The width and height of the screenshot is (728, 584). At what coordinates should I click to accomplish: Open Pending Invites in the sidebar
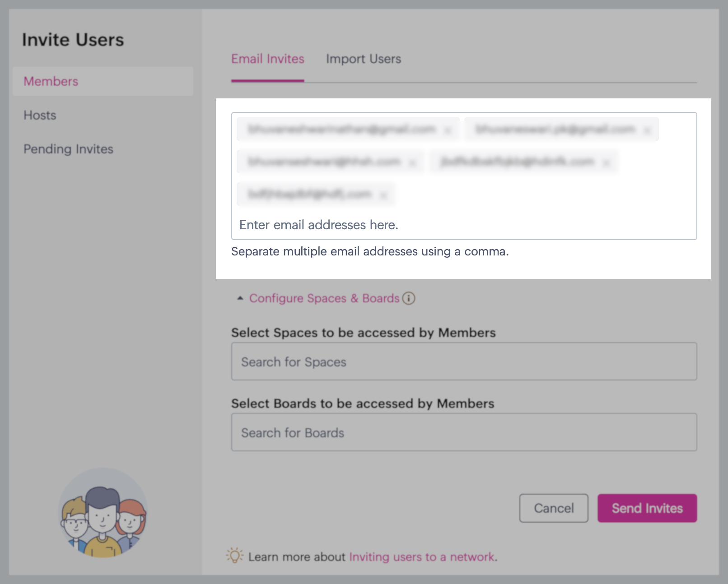tap(68, 149)
